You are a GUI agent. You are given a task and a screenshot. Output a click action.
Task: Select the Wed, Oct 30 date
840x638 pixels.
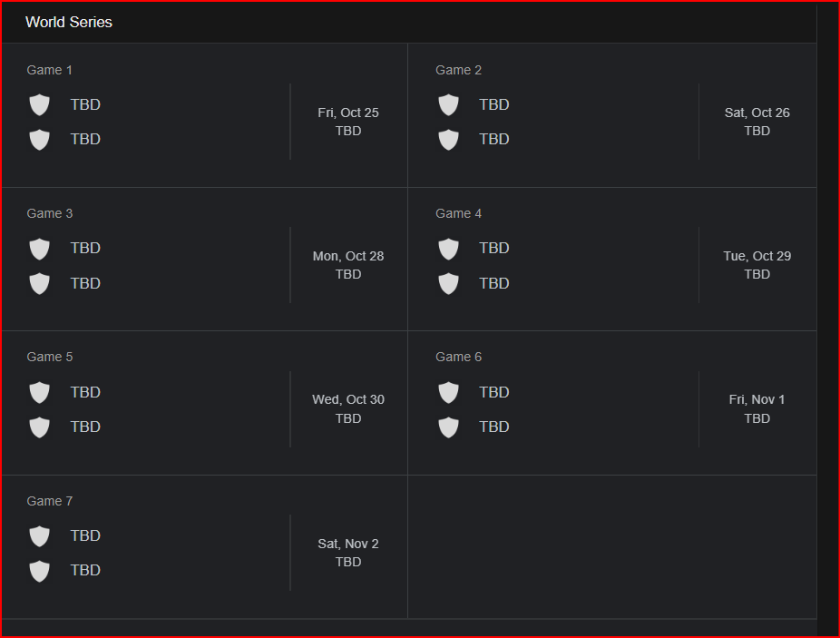point(348,399)
